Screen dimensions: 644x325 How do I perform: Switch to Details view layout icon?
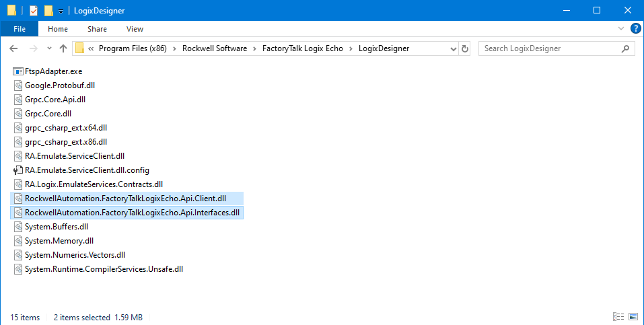(x=618, y=317)
